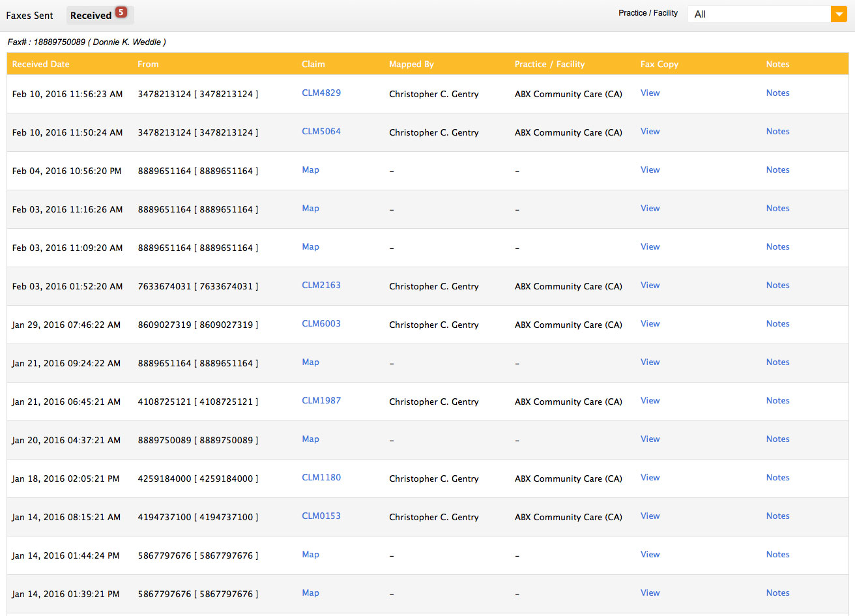
Task: Open claim CLM4829 link
Action: pos(321,93)
